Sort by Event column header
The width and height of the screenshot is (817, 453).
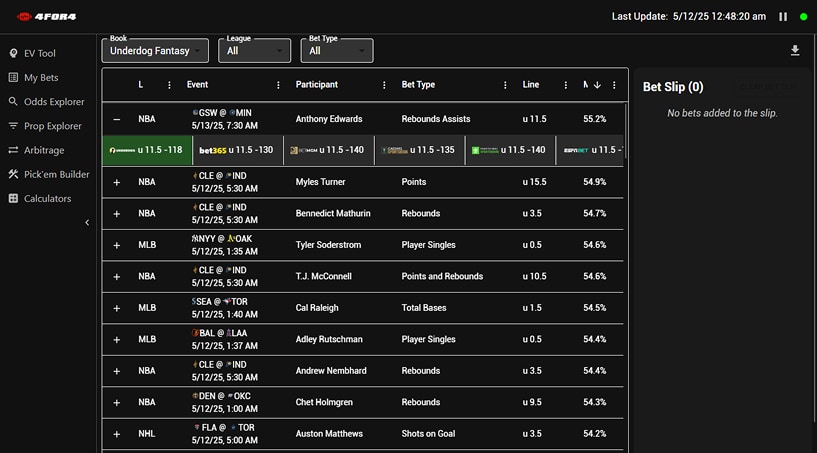click(x=197, y=84)
